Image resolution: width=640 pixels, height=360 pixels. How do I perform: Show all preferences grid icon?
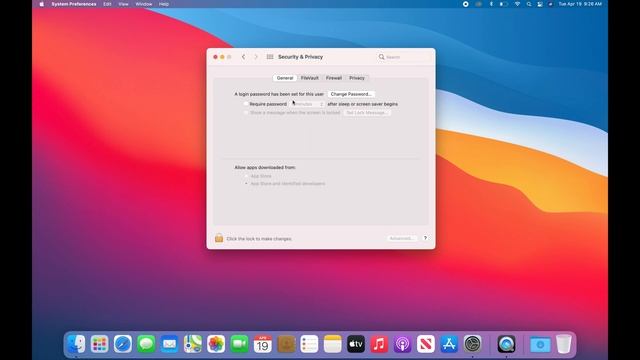[x=270, y=57]
